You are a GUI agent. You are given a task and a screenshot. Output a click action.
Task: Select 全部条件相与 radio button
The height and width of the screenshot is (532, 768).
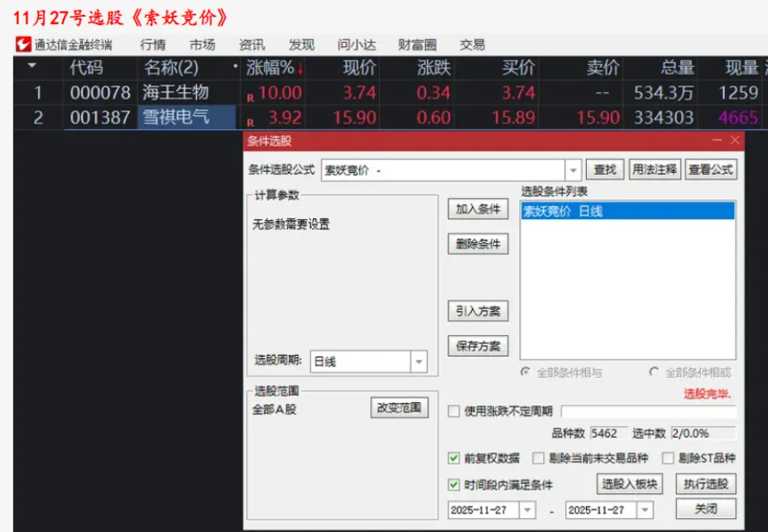click(x=526, y=372)
